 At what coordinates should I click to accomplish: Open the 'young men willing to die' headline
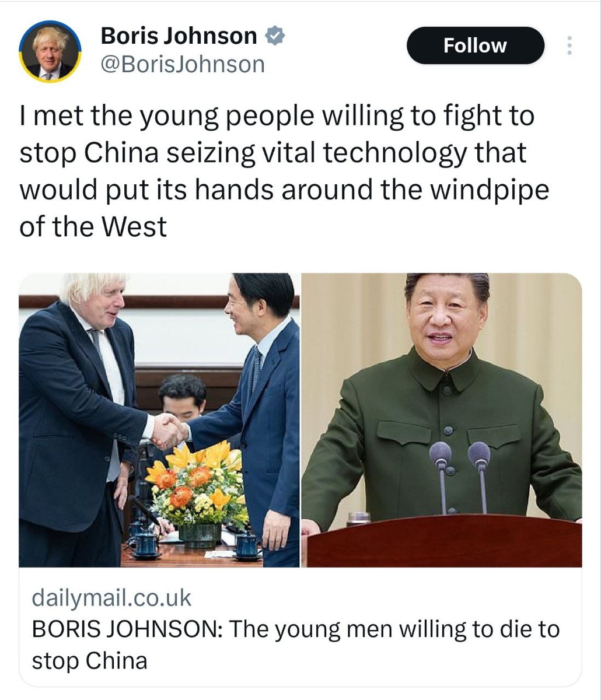pos(295,645)
